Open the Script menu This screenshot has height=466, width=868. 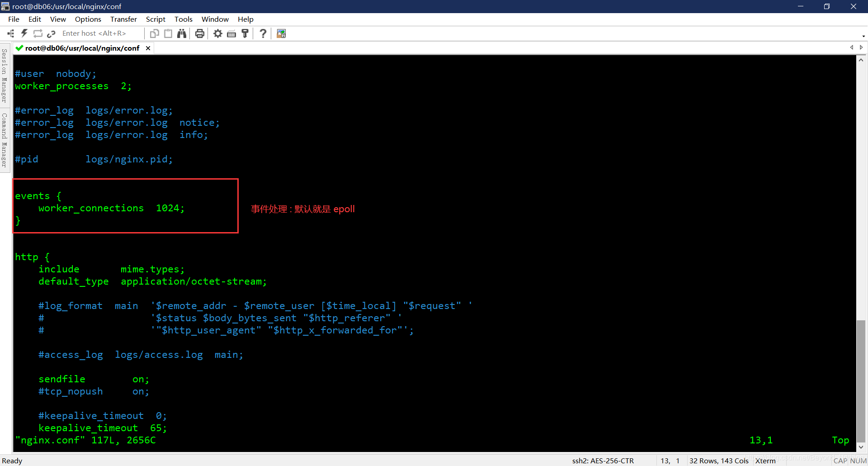(x=156, y=19)
